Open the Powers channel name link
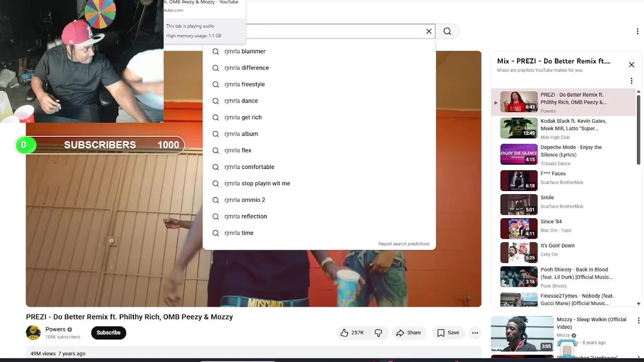This screenshot has width=644, height=362. [55, 329]
